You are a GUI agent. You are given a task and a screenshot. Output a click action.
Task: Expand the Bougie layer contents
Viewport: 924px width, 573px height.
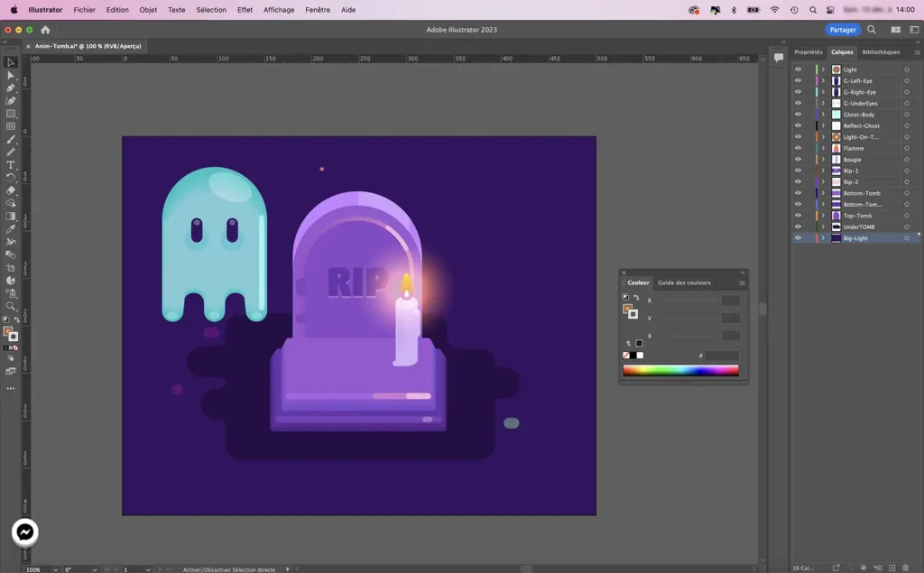823,160
